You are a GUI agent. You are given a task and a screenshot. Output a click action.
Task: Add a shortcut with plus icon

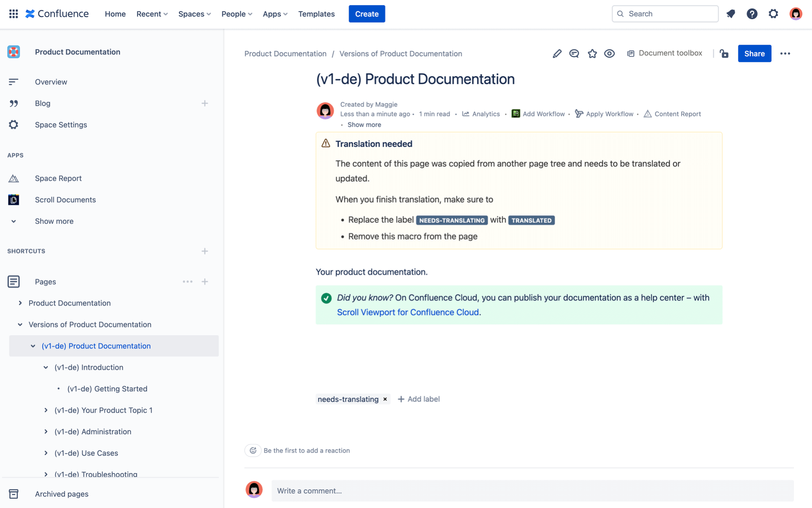(205, 251)
